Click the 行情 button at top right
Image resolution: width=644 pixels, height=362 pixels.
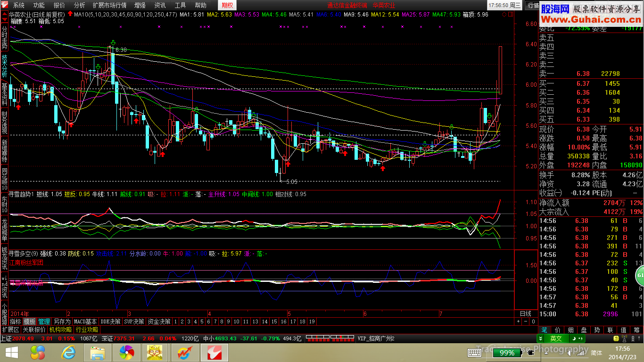(533, 5)
